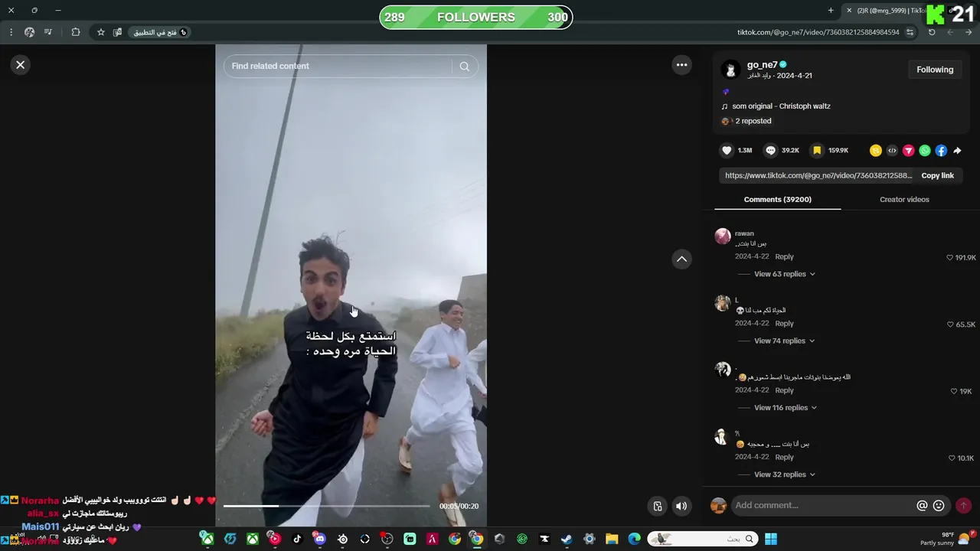Like the comment with 19K likes

click(954, 391)
